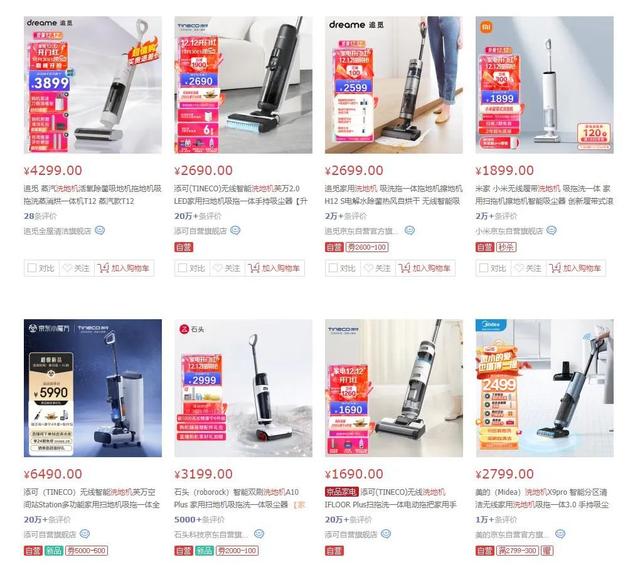Click heart 关注 icon under ¥2690.00 Tineco
This screenshot has height=582, width=640.
[x=218, y=268]
